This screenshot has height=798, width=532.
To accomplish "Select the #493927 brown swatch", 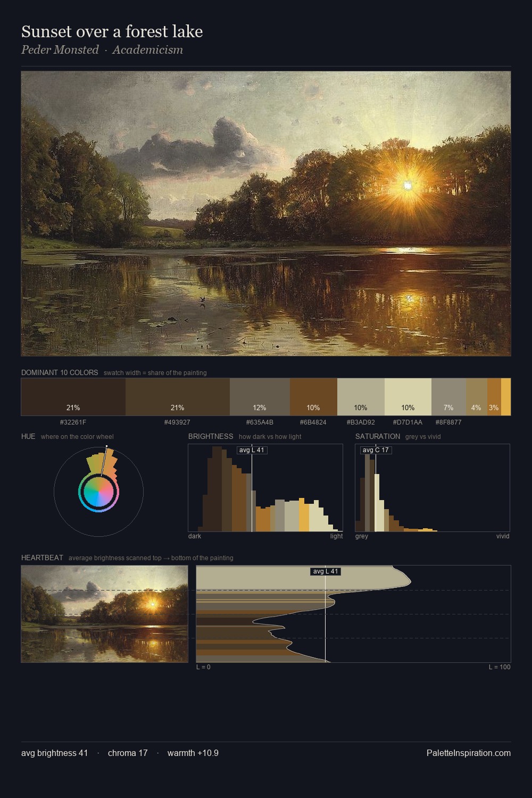I will pyautogui.click(x=178, y=397).
